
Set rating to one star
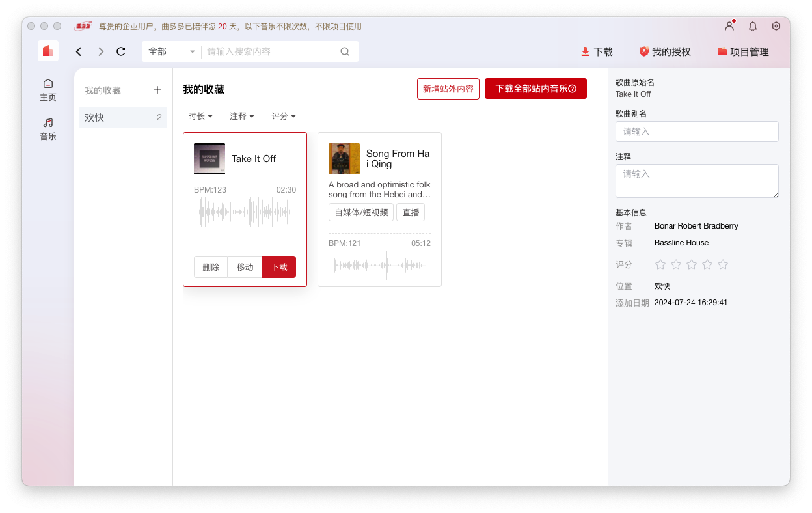click(x=660, y=264)
